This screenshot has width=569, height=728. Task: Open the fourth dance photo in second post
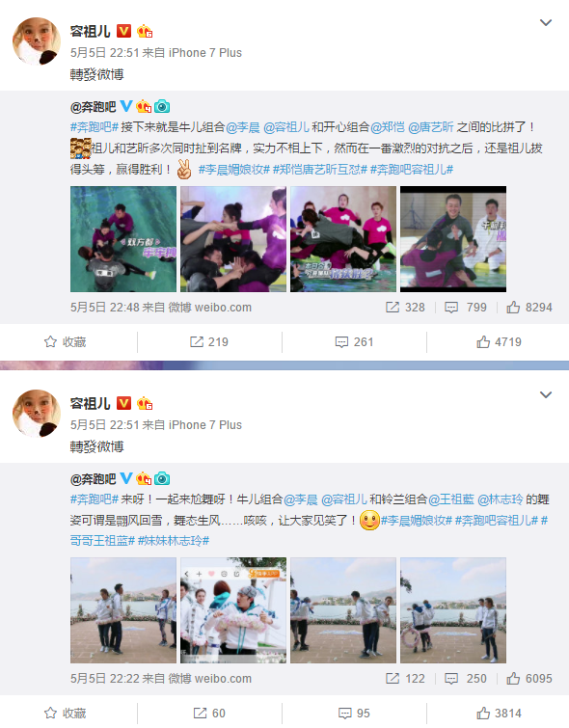tap(453, 610)
